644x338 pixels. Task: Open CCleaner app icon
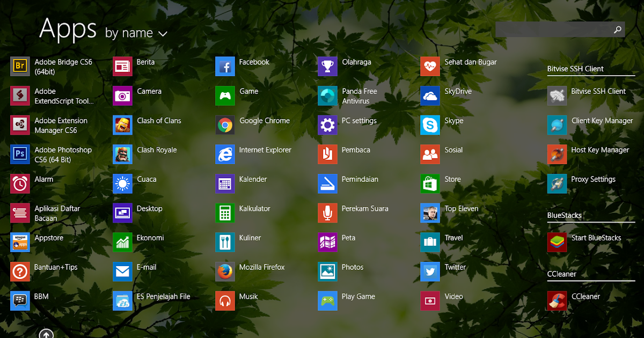(x=557, y=301)
